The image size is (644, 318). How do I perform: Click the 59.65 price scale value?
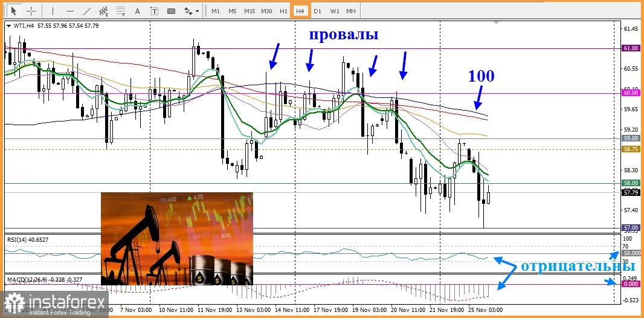click(x=631, y=109)
